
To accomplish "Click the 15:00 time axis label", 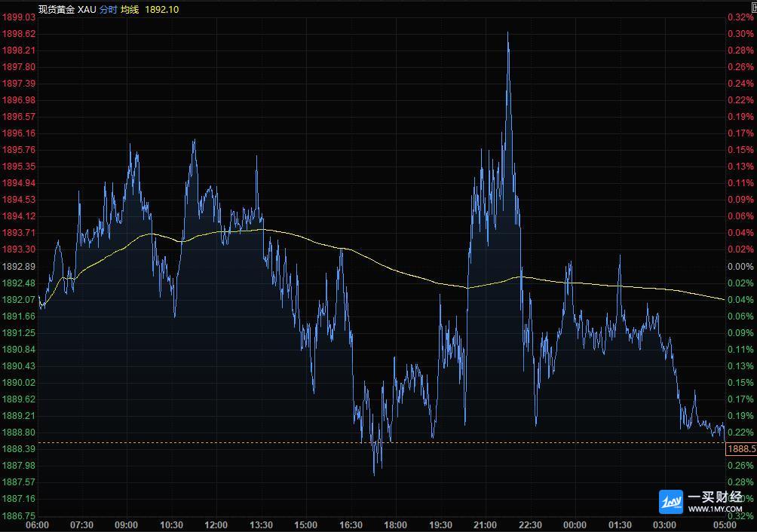I will pos(305,524).
